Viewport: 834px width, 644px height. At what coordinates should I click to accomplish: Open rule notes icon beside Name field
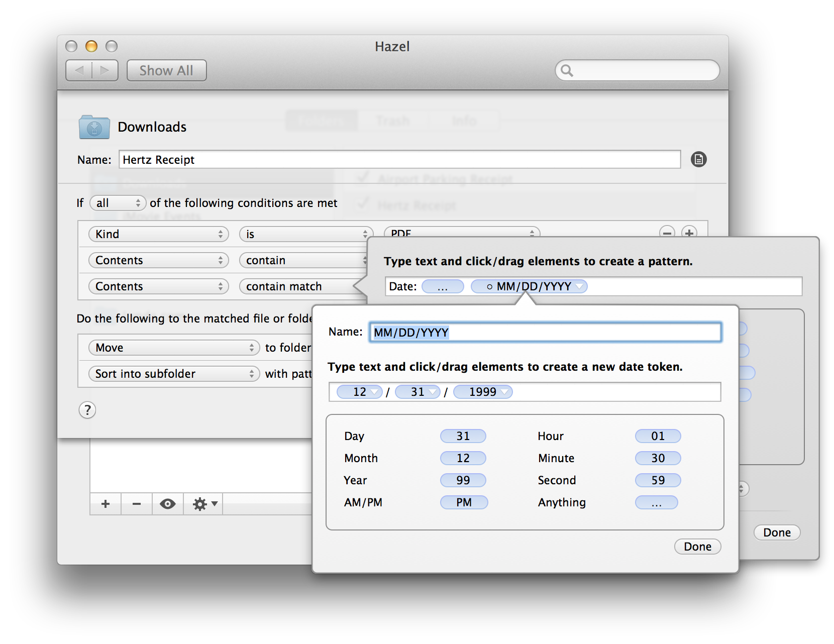tap(698, 159)
